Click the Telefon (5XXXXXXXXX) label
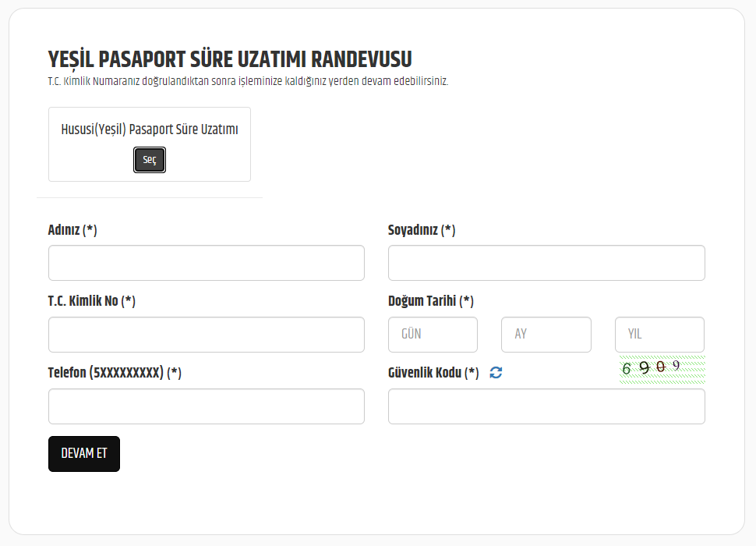 (115, 373)
